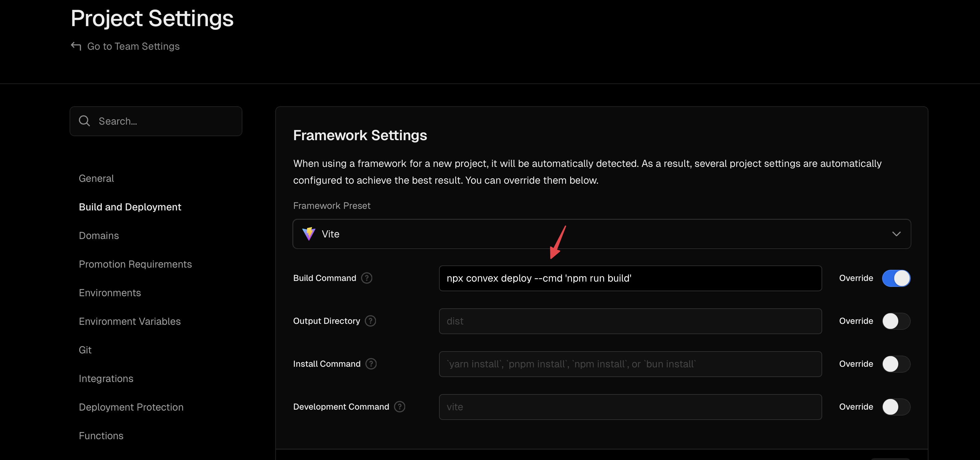
Task: Enable the Output Directory override toggle
Action: pos(896,321)
